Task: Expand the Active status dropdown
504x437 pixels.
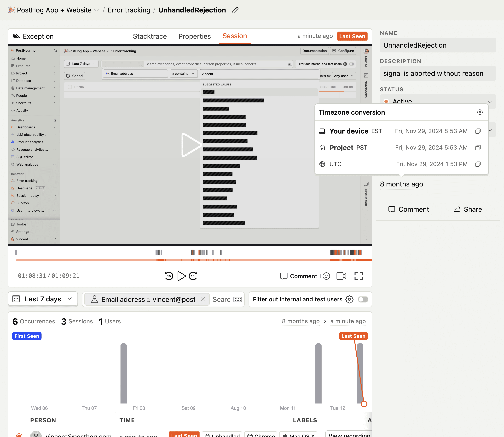Action: click(438, 101)
